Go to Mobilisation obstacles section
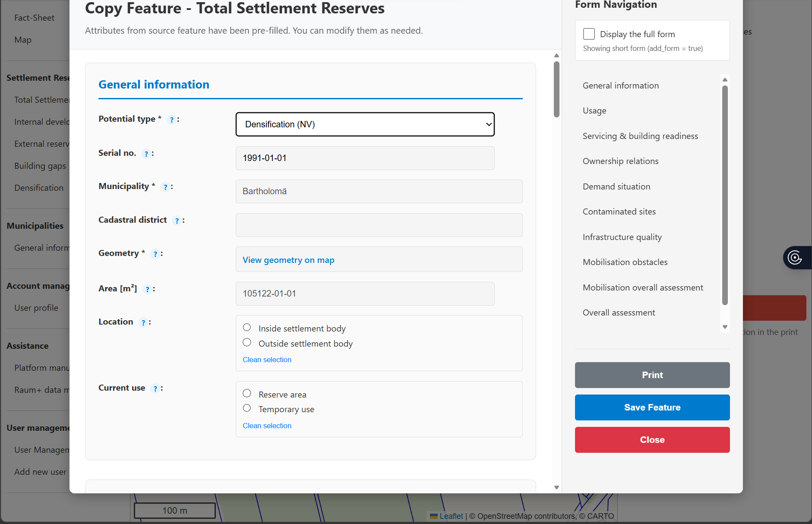The image size is (812, 524). click(x=625, y=262)
